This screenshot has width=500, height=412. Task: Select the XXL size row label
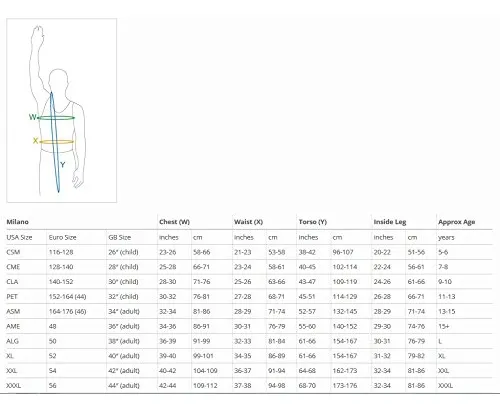pyautogui.click(x=12, y=371)
